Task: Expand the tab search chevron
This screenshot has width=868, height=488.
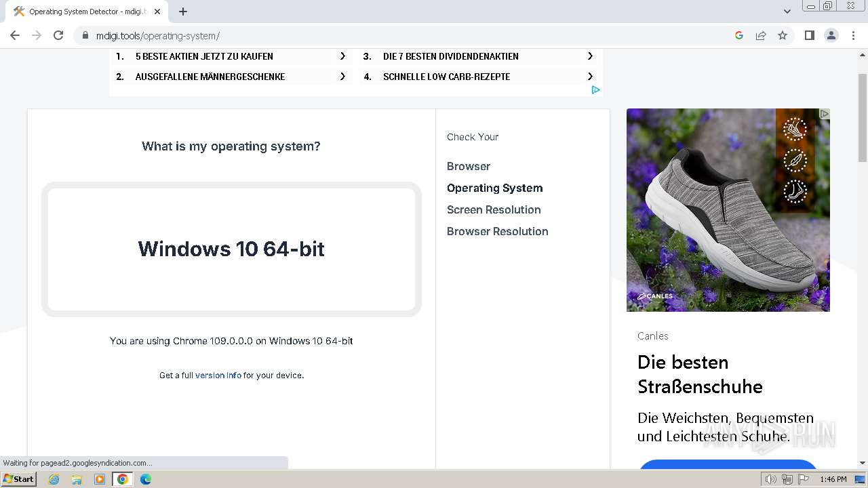Action: [x=787, y=12]
